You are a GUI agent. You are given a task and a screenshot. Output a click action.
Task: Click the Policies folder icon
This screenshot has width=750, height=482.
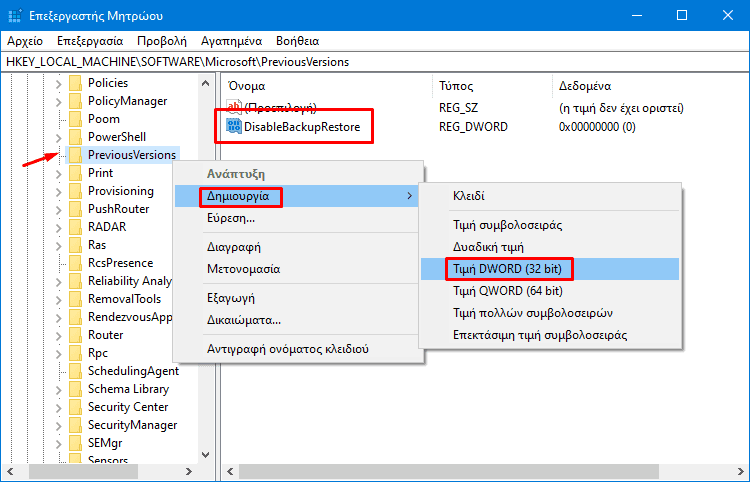(76, 83)
